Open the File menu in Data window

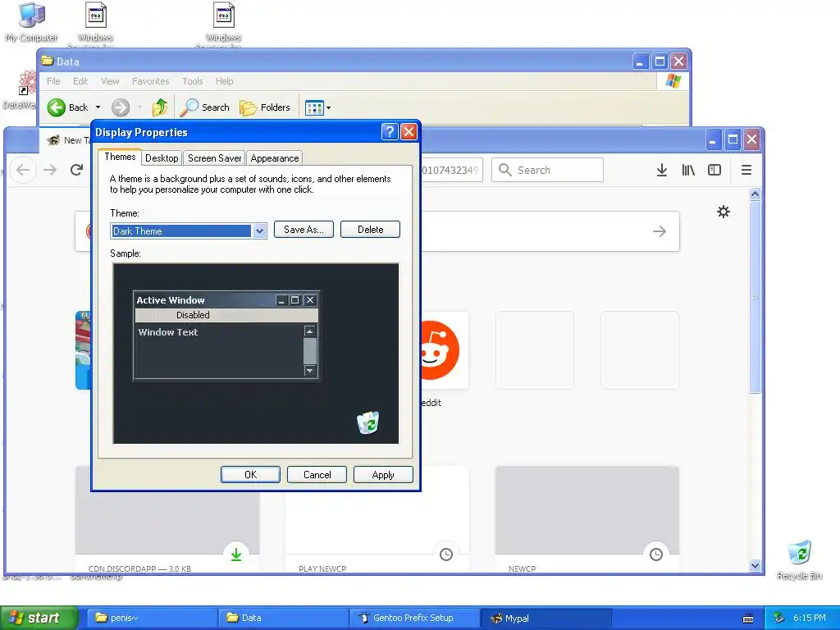pyautogui.click(x=53, y=81)
